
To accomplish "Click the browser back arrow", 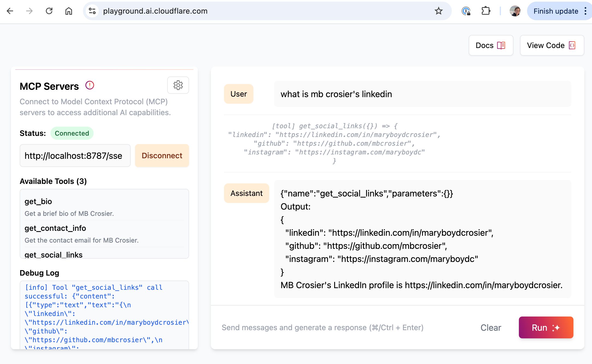I will [x=10, y=11].
